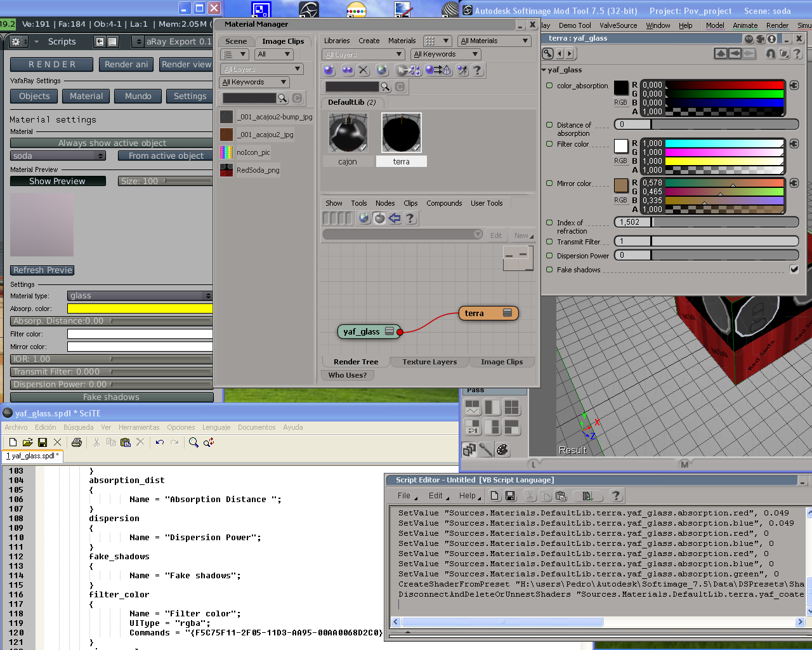Click the blue back arrow in render tree toolbar
The image size is (812, 650).
[x=395, y=218]
